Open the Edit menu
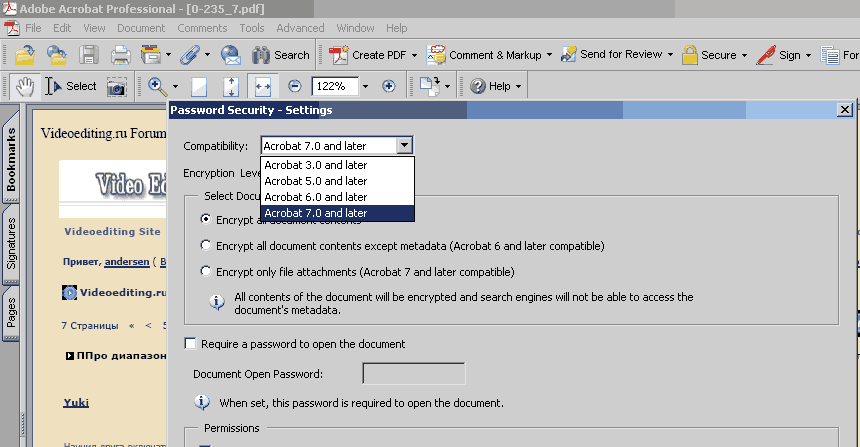The height and width of the screenshot is (447, 860). [x=62, y=28]
